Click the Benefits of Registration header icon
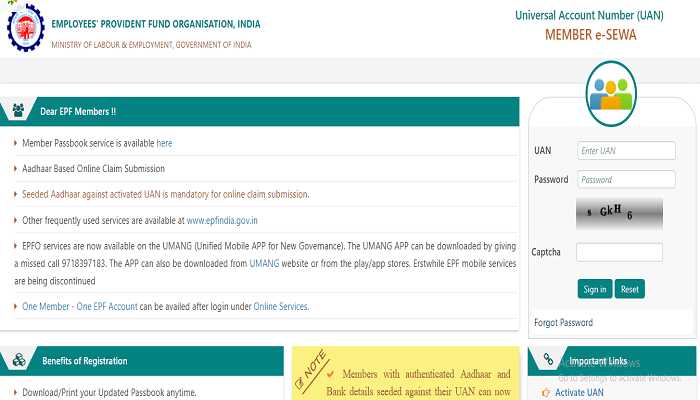700x400 pixels. click(x=18, y=361)
